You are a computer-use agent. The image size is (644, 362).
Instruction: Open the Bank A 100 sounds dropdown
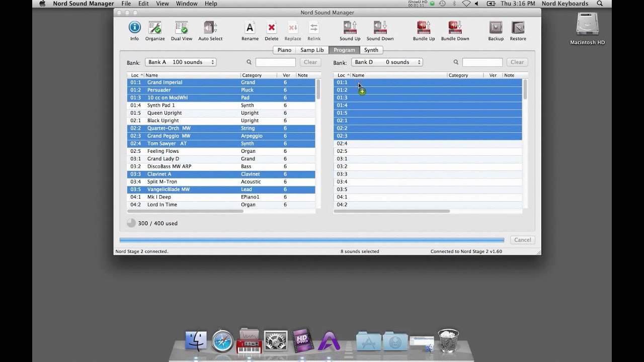(181, 62)
